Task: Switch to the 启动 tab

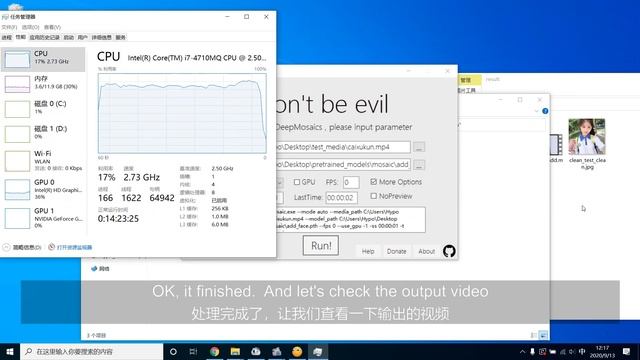Action: (x=69, y=38)
